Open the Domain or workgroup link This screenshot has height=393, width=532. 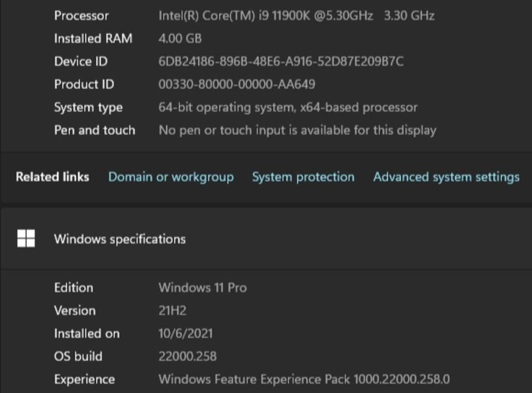[x=170, y=177]
